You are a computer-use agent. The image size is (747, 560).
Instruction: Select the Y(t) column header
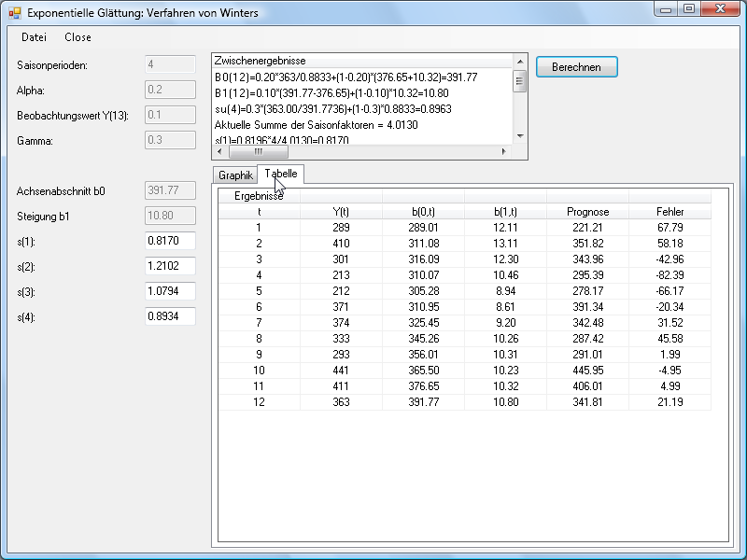point(341,212)
